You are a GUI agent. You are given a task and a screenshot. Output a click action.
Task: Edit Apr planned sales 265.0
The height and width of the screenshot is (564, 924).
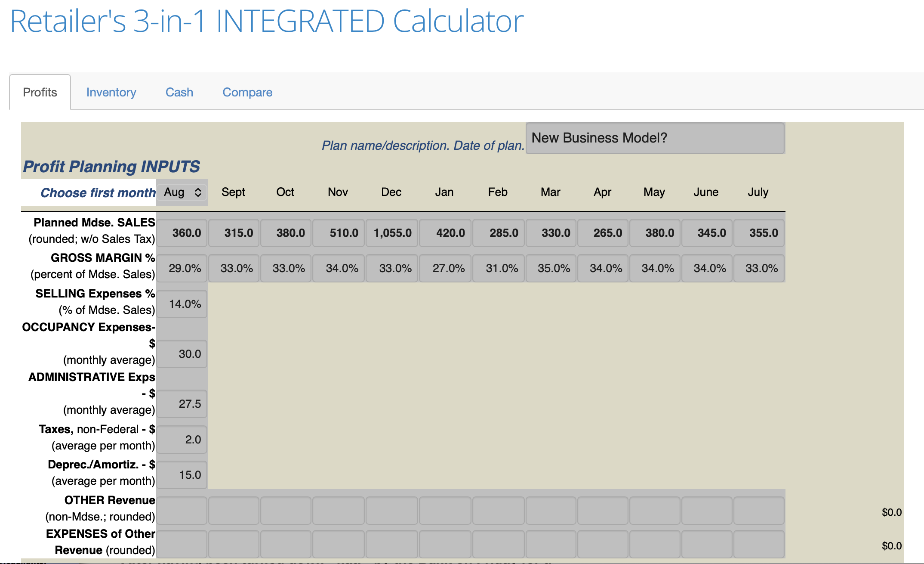tap(603, 233)
